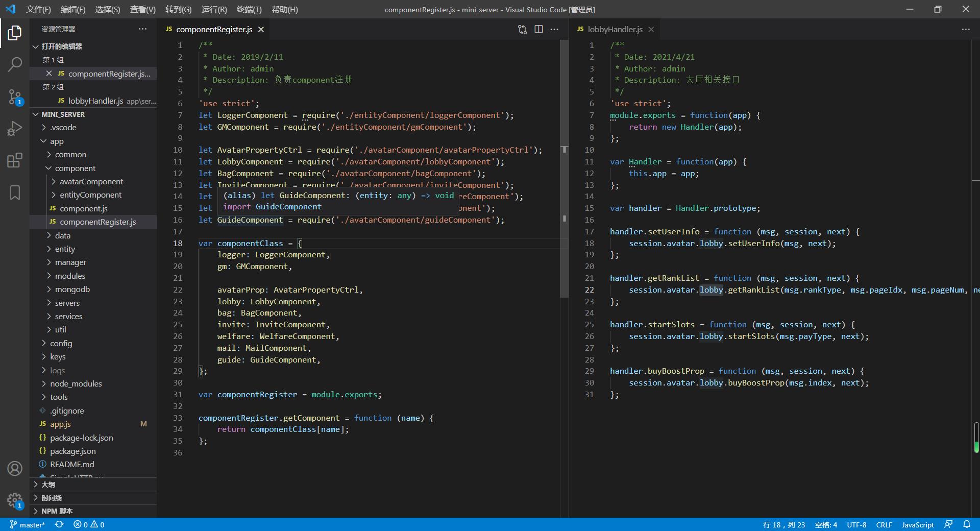Expand the NPM 脚本 section
Viewport: 980px width, 531px height.
click(x=93, y=511)
